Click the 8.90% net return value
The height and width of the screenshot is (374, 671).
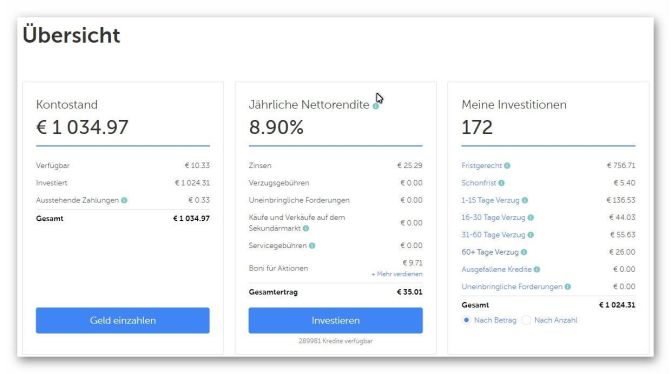point(276,127)
